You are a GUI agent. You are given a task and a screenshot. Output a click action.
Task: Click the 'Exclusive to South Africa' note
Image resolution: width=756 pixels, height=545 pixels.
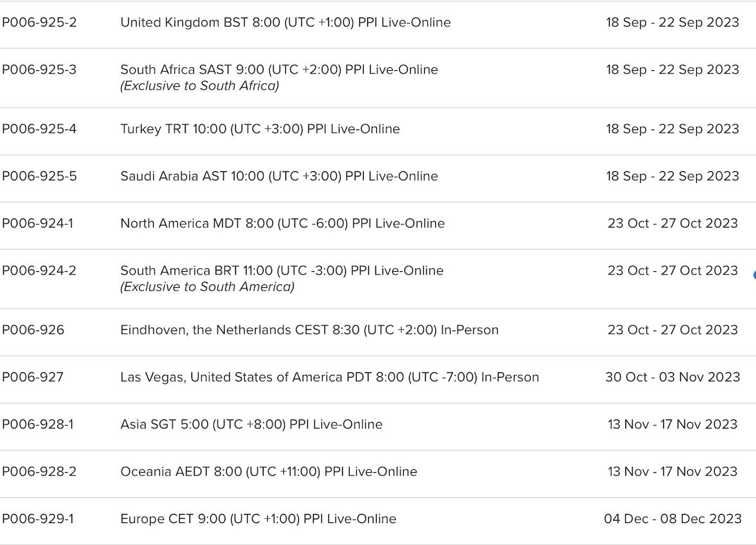point(200,86)
